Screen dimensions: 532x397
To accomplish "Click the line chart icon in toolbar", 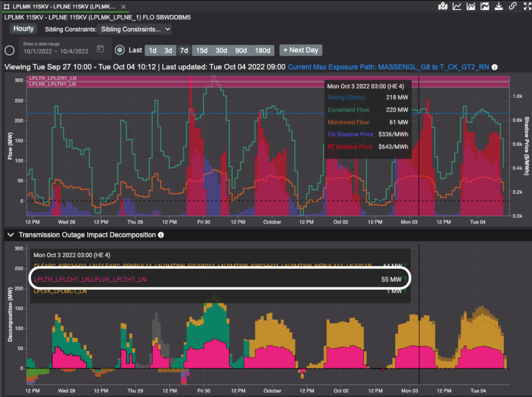I will tap(457, 6).
